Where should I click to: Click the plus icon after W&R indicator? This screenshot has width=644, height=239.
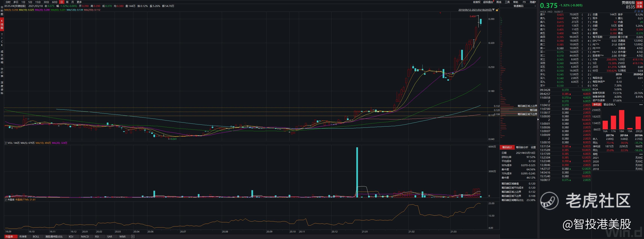point(133,237)
